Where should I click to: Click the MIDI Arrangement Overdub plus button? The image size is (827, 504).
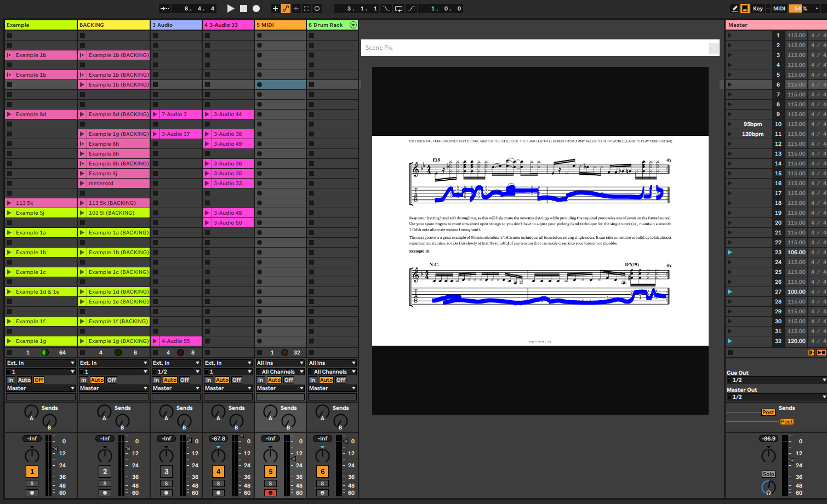click(275, 8)
